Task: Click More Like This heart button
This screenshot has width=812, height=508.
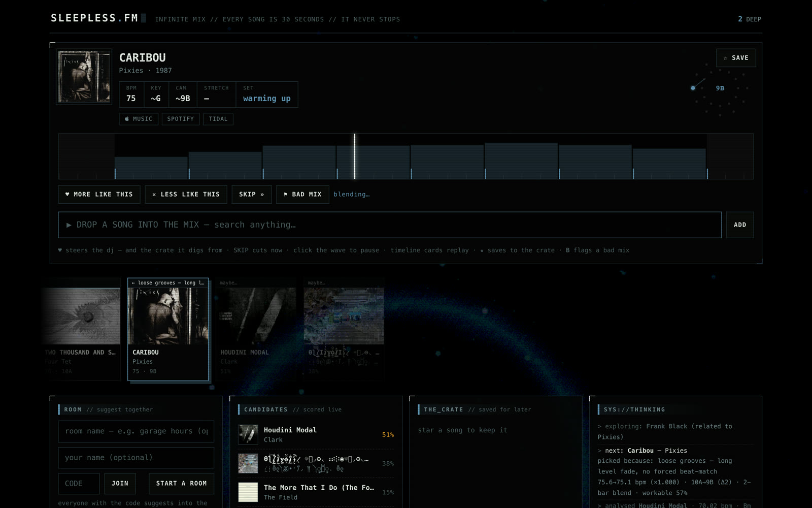Action: point(99,194)
